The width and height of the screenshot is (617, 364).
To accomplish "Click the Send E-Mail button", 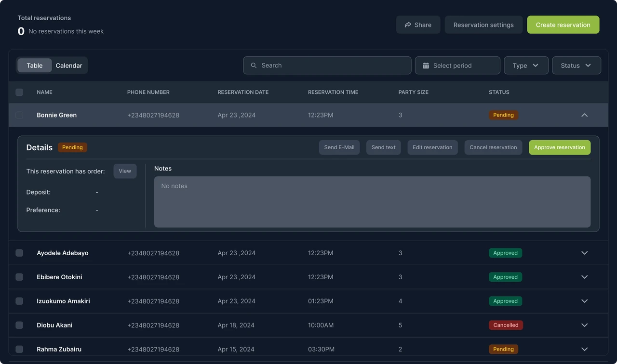I will click(339, 147).
